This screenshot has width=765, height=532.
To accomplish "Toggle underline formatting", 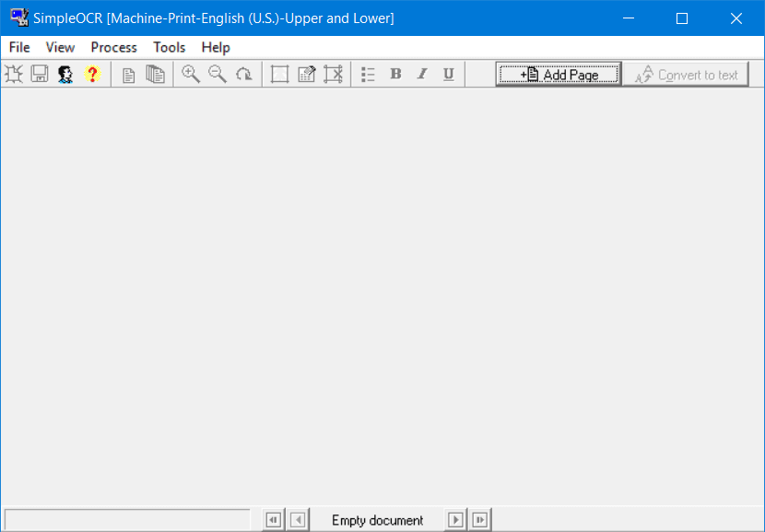I will [449, 74].
